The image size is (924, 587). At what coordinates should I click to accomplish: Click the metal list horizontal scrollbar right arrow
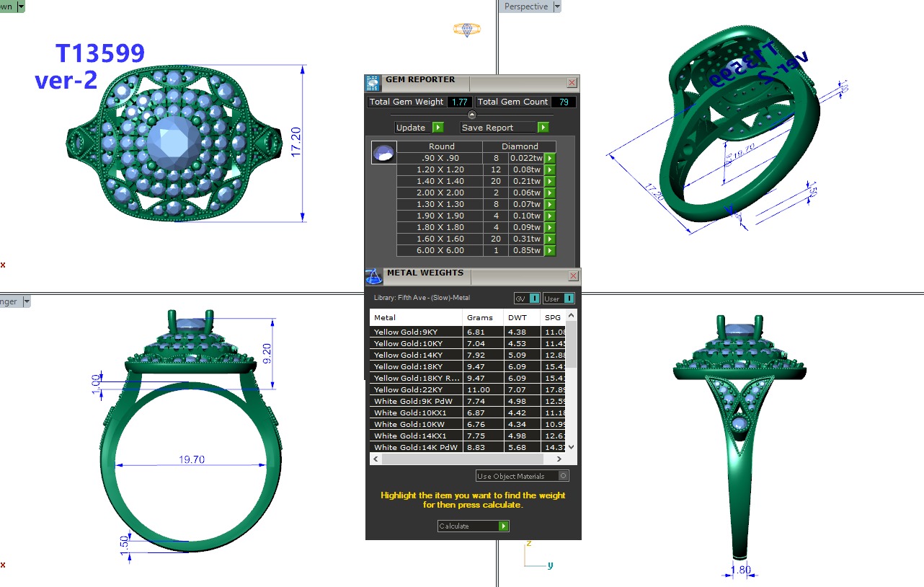coord(559,459)
